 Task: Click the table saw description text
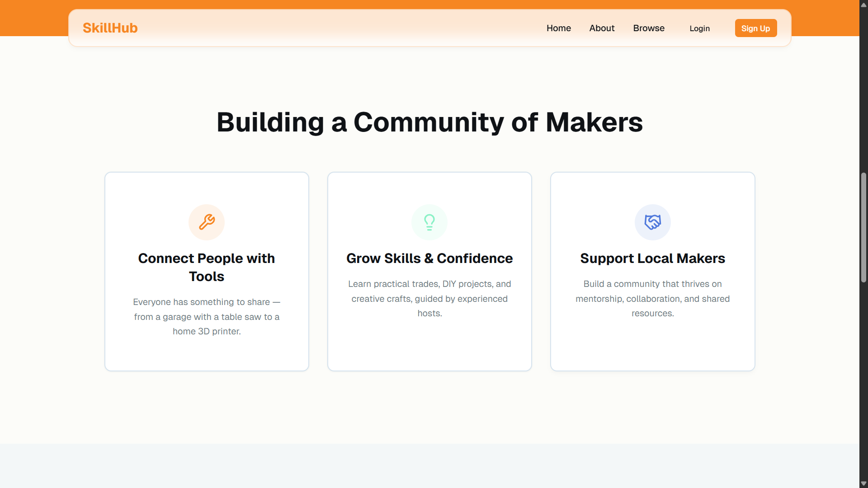[x=207, y=316]
